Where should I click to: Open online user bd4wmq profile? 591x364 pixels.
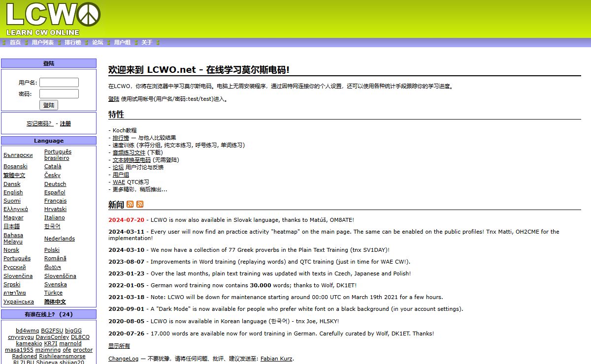coord(27,331)
